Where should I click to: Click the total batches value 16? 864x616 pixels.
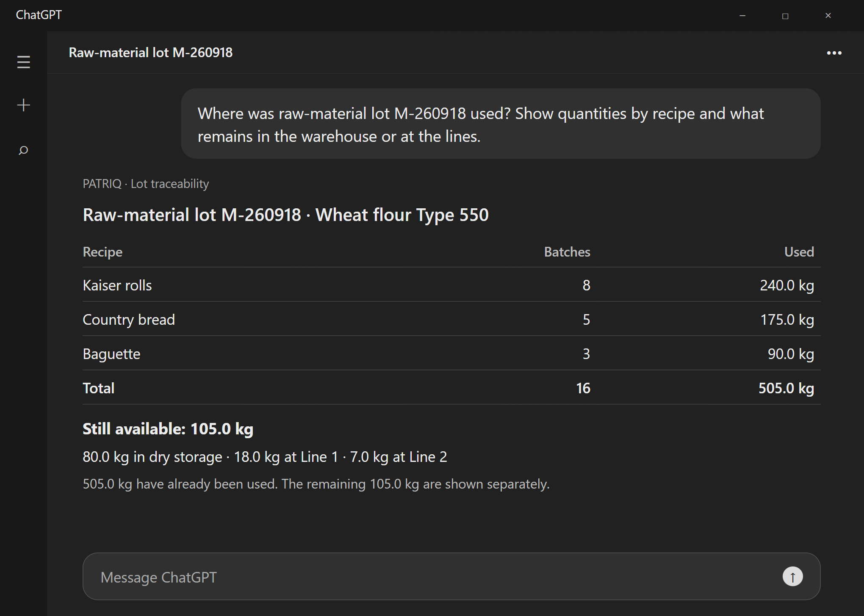[583, 388]
